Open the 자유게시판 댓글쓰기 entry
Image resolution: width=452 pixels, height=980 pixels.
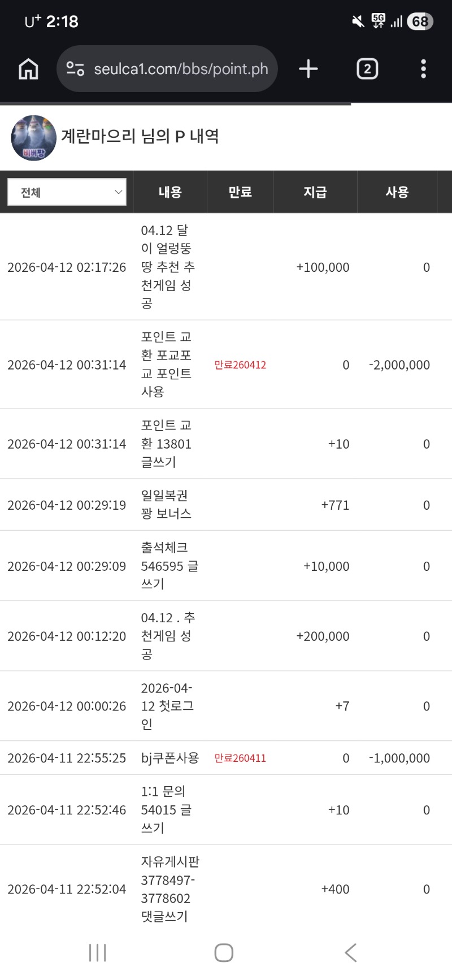(169, 889)
